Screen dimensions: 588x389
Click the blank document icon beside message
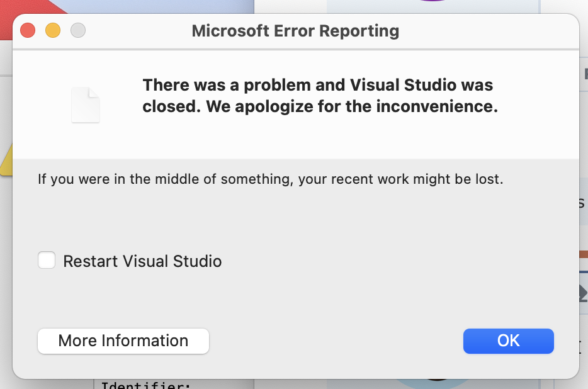click(x=86, y=104)
